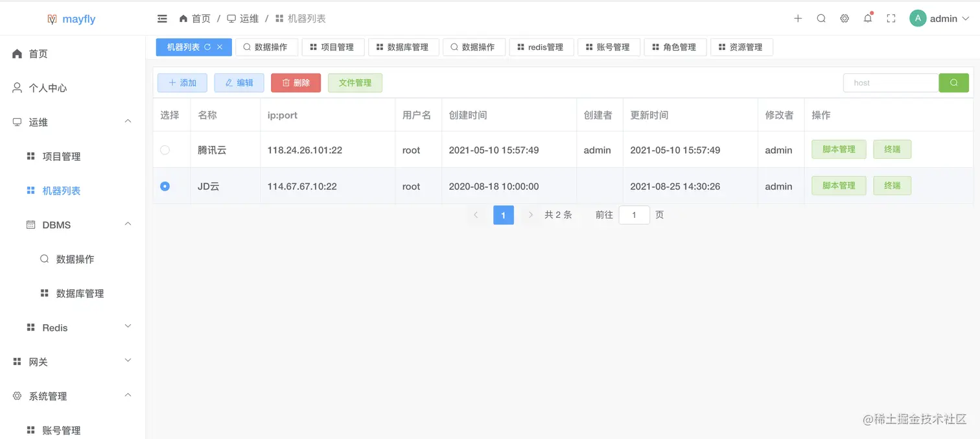
Task: Open the admin user dropdown arrow
Action: tap(965, 19)
